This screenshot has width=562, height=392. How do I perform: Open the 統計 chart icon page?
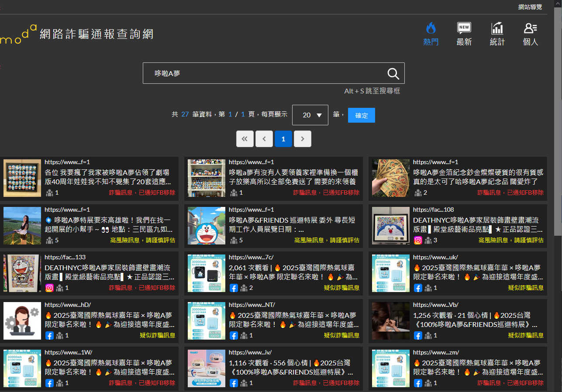(497, 34)
